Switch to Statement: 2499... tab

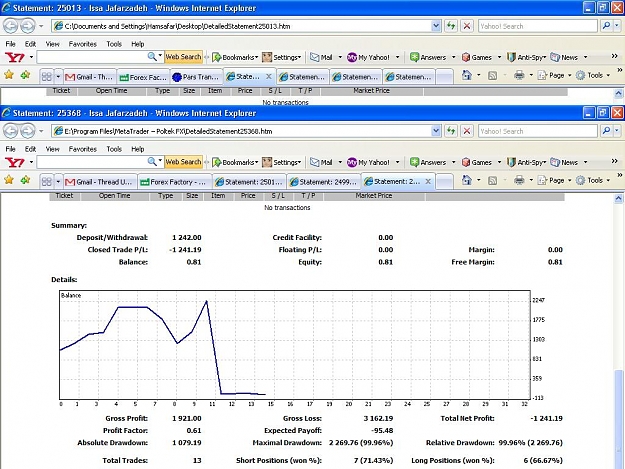[324, 182]
